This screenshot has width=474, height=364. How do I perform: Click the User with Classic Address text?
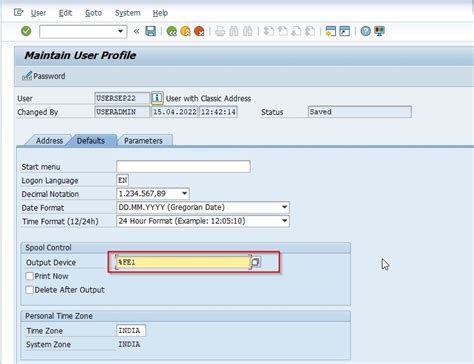[x=208, y=98]
